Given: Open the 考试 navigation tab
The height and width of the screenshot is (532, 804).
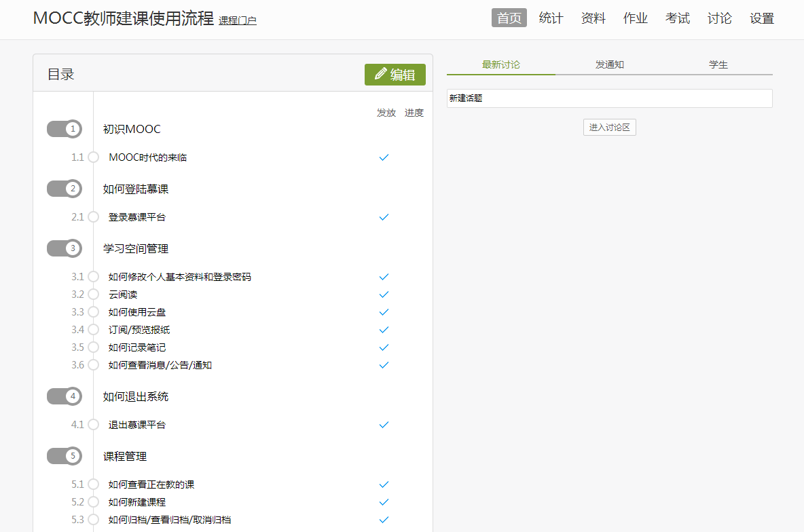Looking at the screenshot, I should (x=677, y=18).
